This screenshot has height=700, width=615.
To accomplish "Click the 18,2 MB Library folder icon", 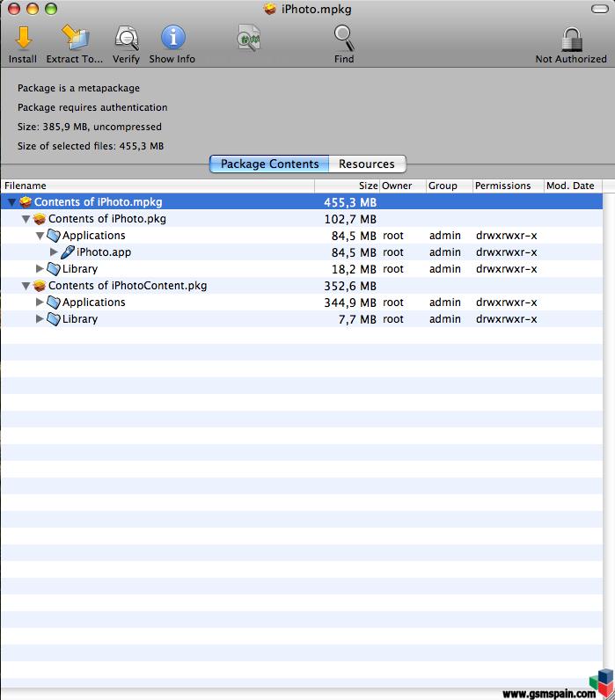I will [54, 269].
